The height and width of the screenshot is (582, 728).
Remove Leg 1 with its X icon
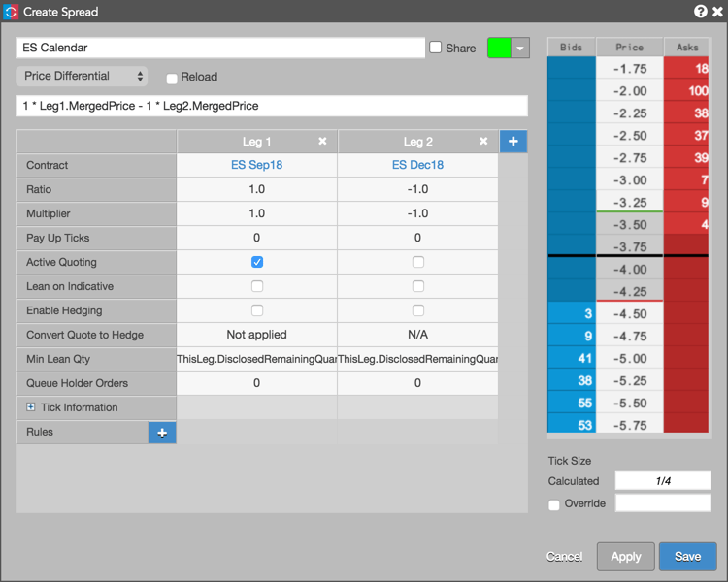coord(322,141)
